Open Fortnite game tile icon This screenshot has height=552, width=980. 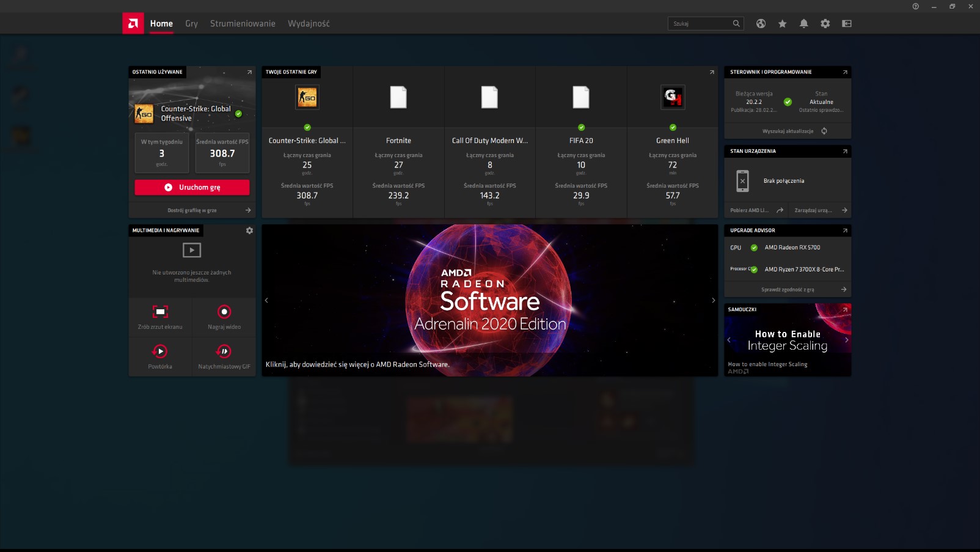(x=398, y=97)
